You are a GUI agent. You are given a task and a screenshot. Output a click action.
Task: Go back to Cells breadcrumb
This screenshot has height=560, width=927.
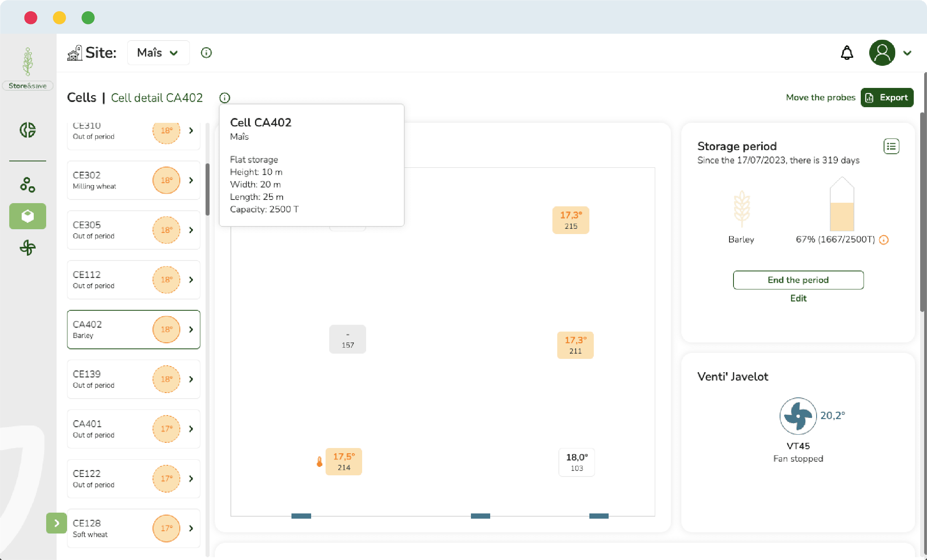coord(81,98)
